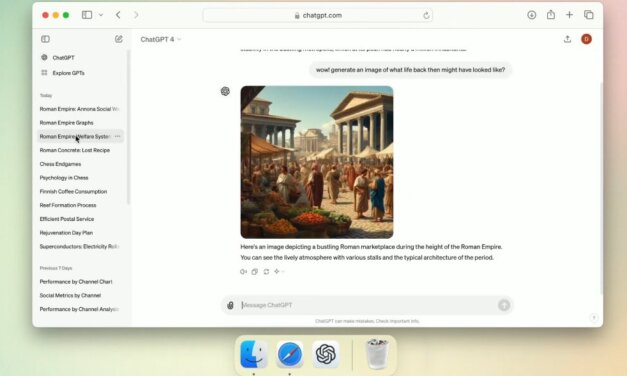Image resolution: width=627 pixels, height=376 pixels.
Task: Open the ChatGPT 4 model dropdown
Action: coord(161,39)
